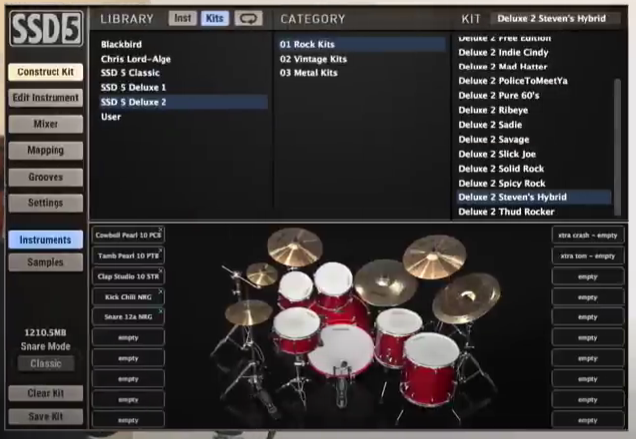Remove Tamb Pearl 10 PTB with its x icon

point(161,250)
